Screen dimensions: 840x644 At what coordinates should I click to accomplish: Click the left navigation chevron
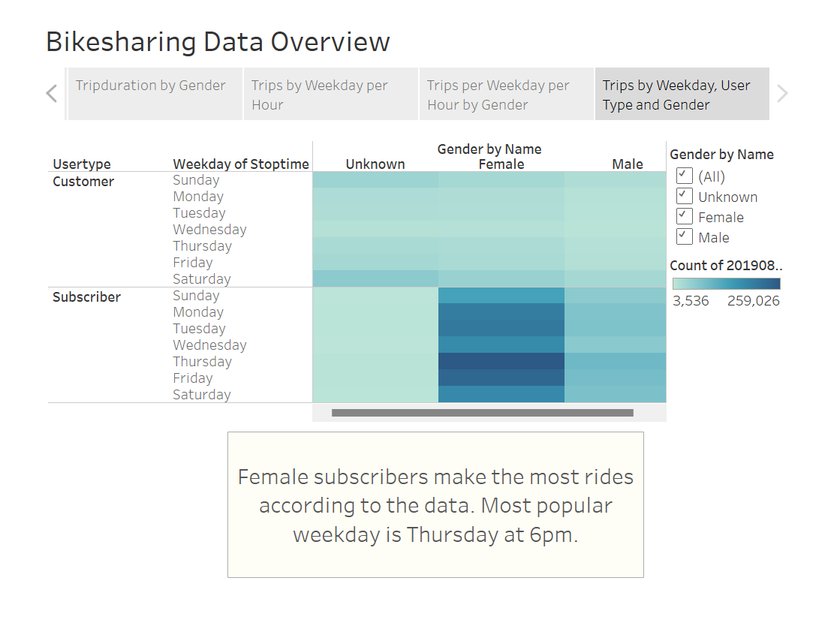pos(51,93)
